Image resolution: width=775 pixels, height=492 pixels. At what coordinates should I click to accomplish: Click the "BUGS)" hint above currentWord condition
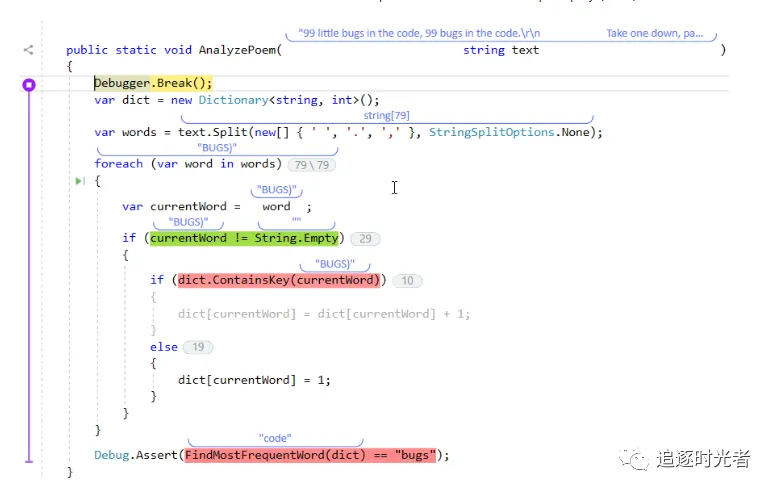pyautogui.click(x=188, y=222)
